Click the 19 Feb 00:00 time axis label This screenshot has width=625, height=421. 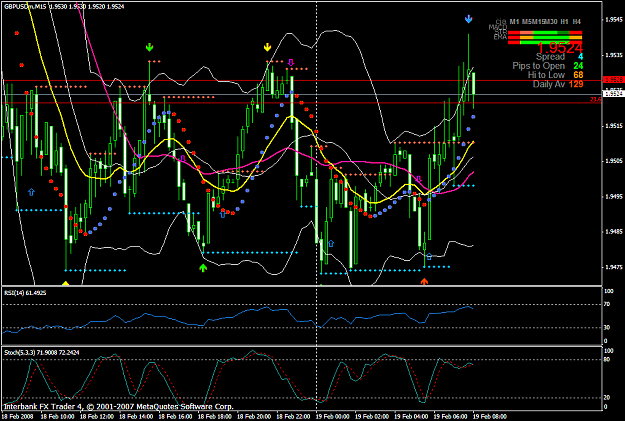pos(332,417)
